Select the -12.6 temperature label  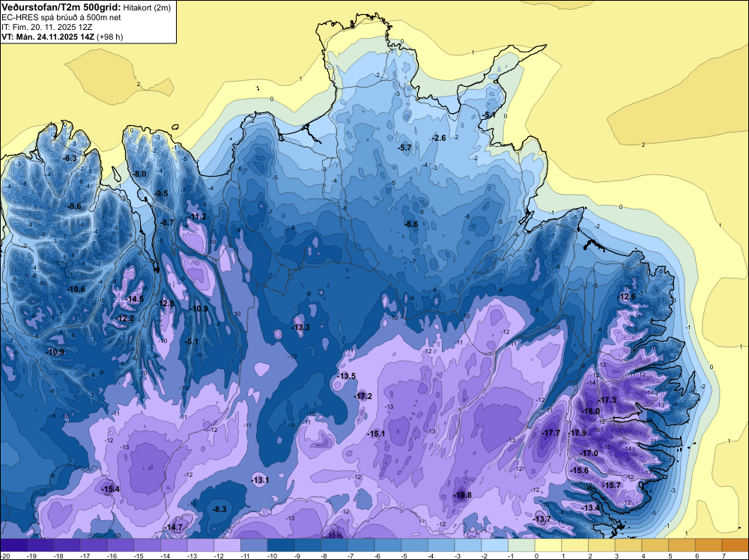point(627,296)
